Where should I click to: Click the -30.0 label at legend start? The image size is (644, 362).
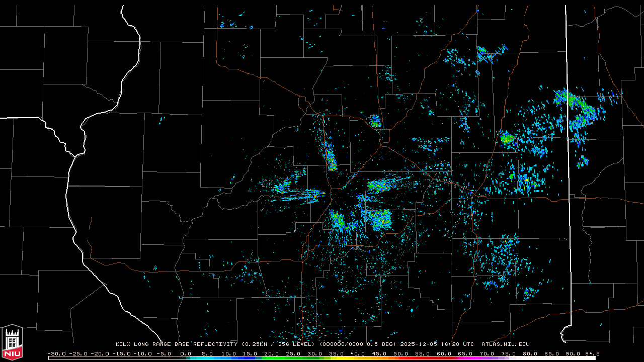tap(56, 353)
